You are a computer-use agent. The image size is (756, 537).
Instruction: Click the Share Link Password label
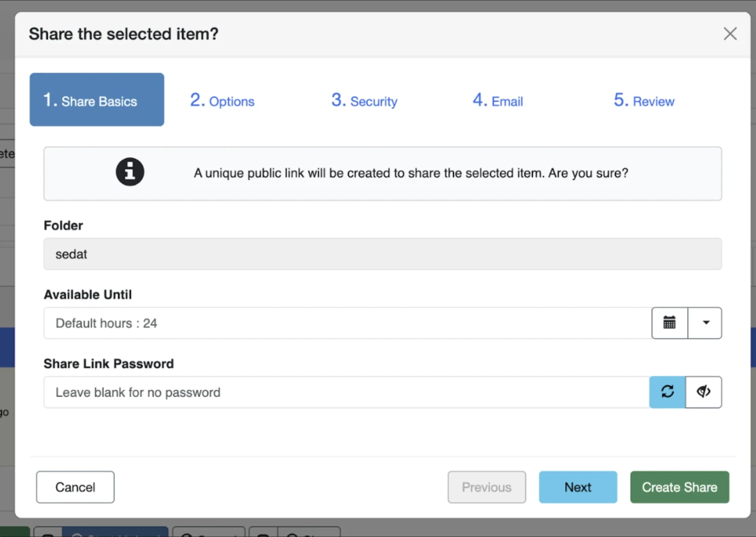(x=109, y=363)
